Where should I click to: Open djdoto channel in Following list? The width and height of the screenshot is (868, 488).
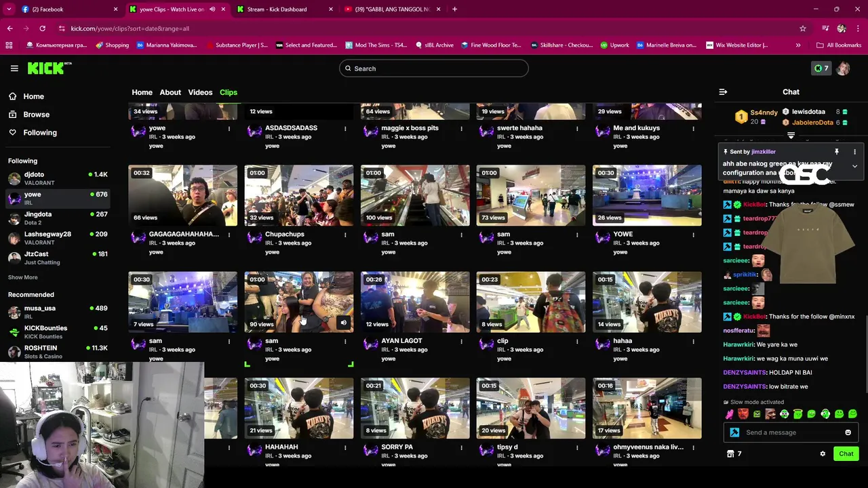(x=58, y=178)
